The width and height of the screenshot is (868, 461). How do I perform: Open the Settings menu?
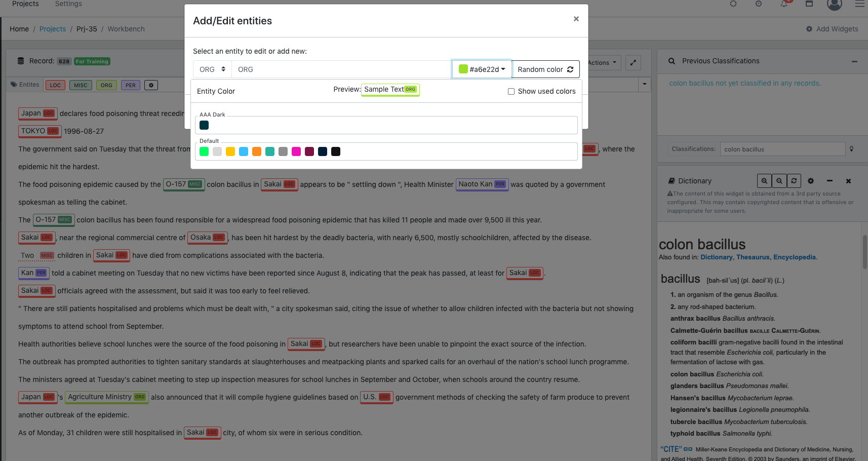(68, 4)
